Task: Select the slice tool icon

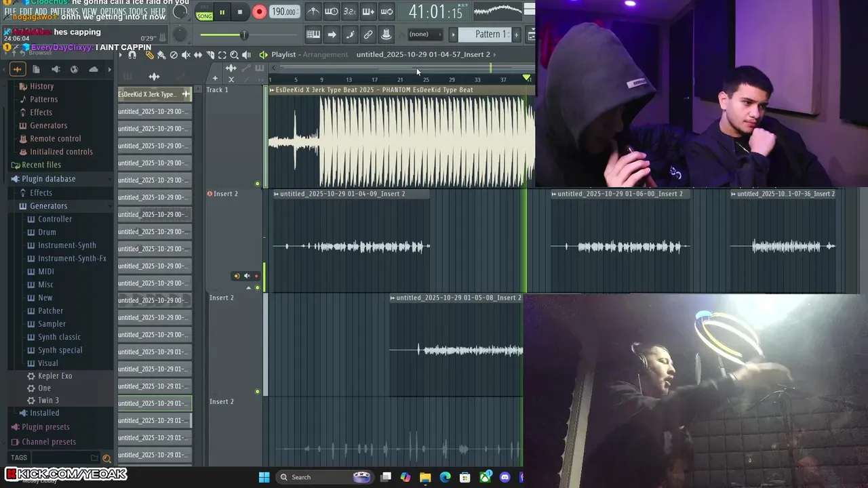Action: [210, 55]
